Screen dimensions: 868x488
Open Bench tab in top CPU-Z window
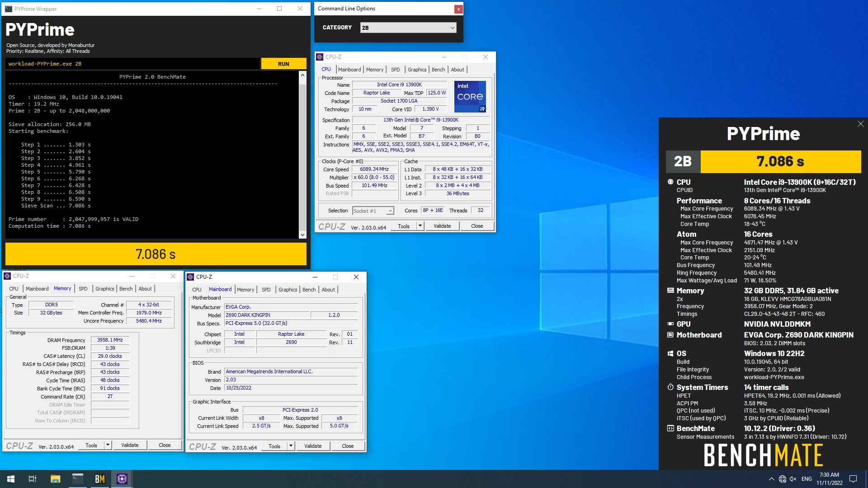click(x=438, y=70)
